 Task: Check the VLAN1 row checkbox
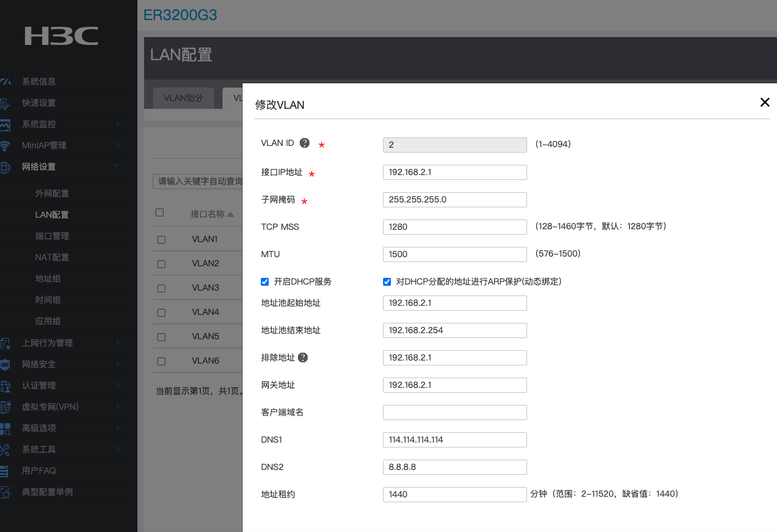point(161,240)
